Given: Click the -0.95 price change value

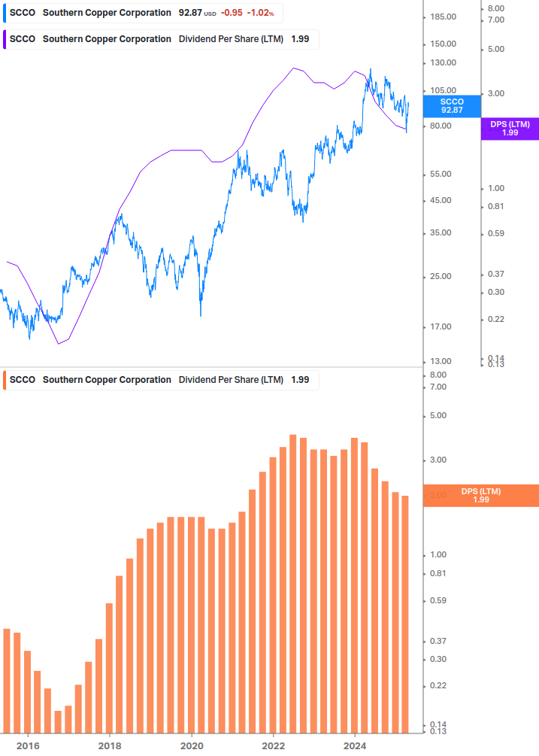Looking at the screenshot, I should click(x=232, y=13).
